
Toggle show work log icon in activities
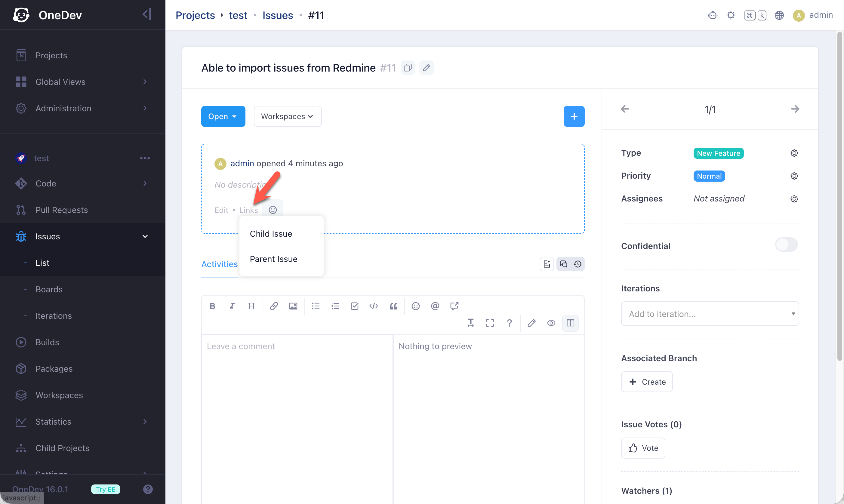click(x=547, y=264)
